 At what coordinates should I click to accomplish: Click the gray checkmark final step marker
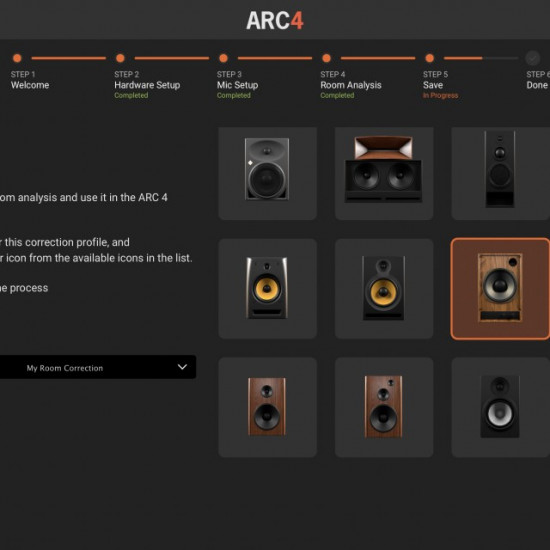(532, 58)
